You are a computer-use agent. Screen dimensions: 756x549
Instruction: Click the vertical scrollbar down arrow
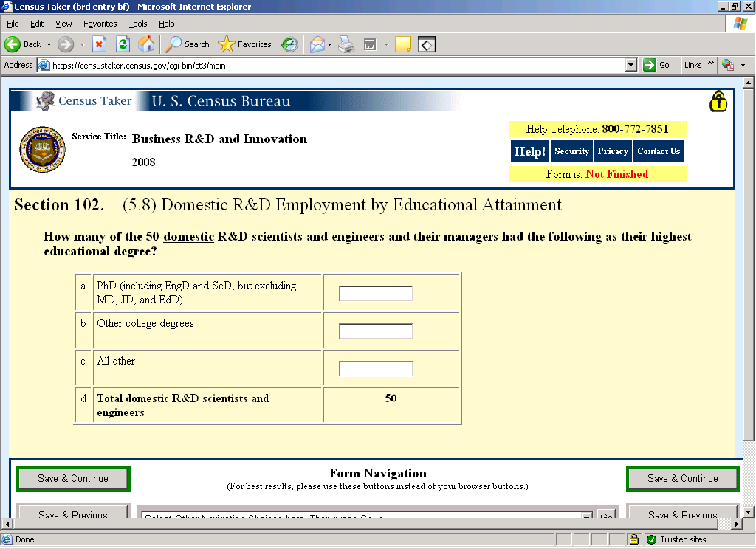point(748,511)
